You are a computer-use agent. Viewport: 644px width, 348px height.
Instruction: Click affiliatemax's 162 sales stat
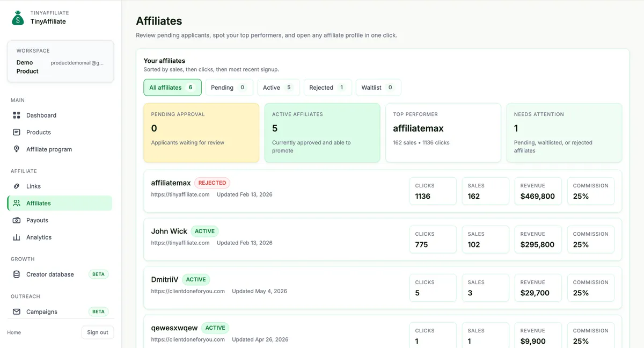click(485, 191)
